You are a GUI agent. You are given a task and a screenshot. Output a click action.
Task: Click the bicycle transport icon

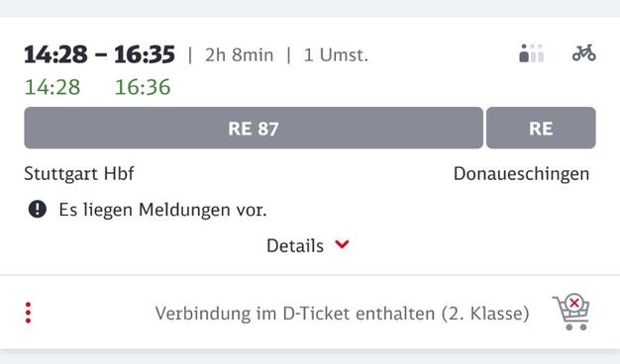(584, 52)
